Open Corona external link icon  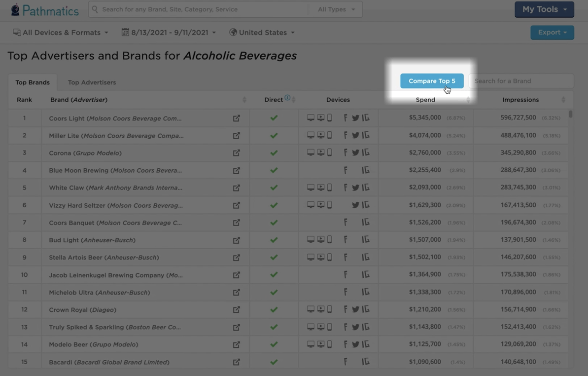pyautogui.click(x=236, y=153)
